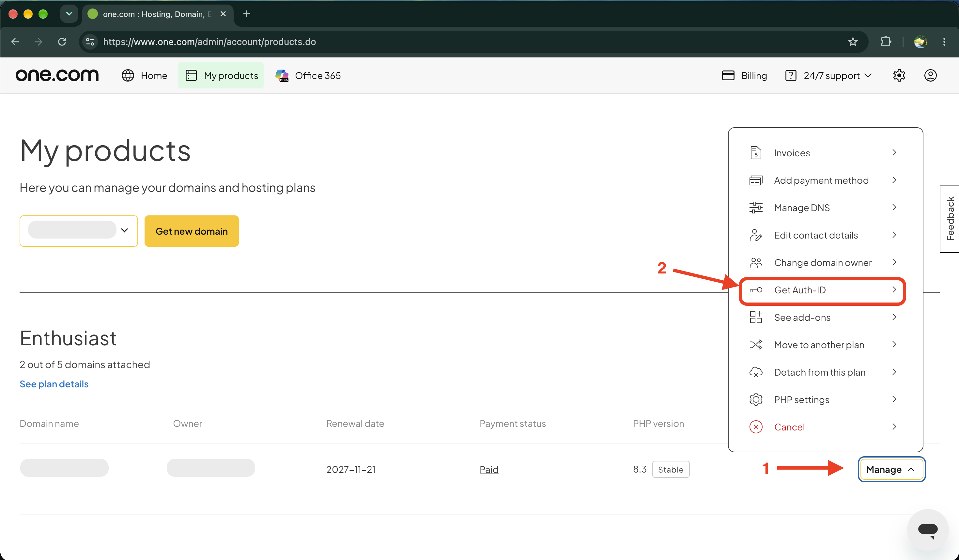959x560 pixels.
Task: Click the Domain name column header
Action: pos(49,423)
